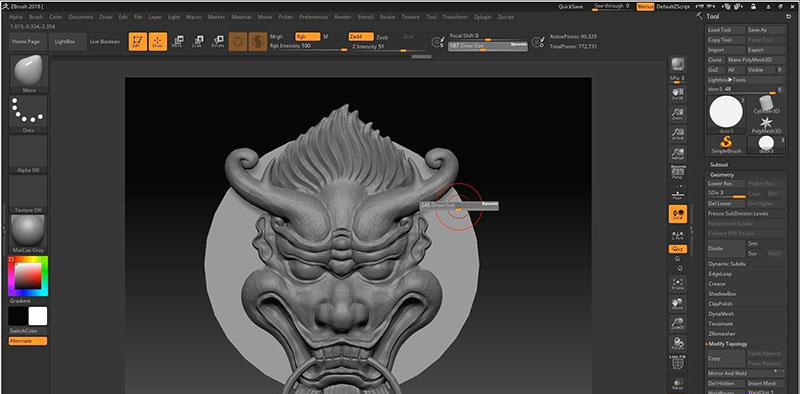800x394 pixels.
Task: Toggle the Line Fill PolyF display
Action: (x=678, y=362)
